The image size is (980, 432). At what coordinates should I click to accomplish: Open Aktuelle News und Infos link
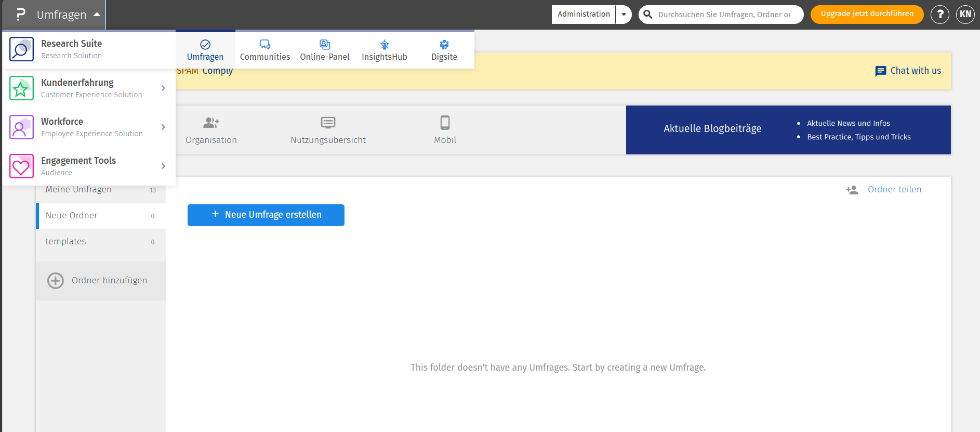pos(849,123)
